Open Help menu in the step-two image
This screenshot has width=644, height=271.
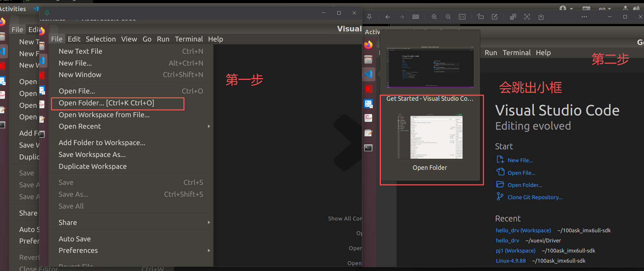[543, 53]
